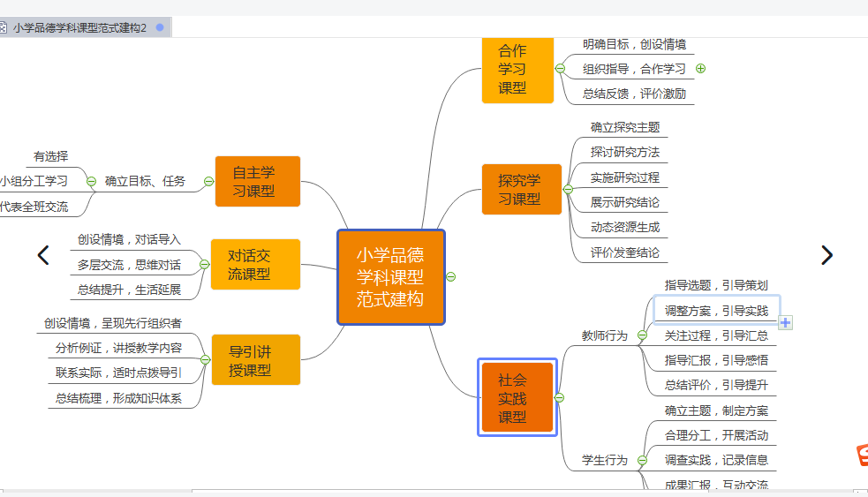Toggle collapse on 导引讲授课型 branch
868x497 pixels.
click(205, 359)
